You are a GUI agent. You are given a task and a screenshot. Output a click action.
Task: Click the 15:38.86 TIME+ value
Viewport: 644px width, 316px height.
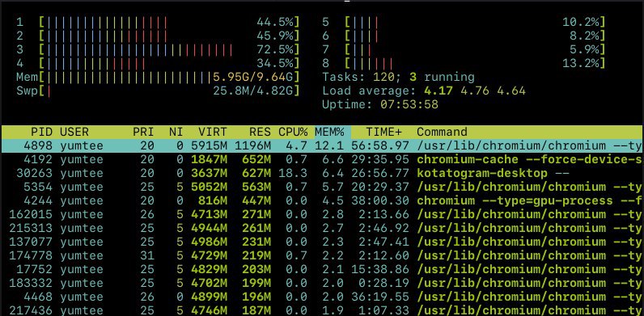point(380,269)
